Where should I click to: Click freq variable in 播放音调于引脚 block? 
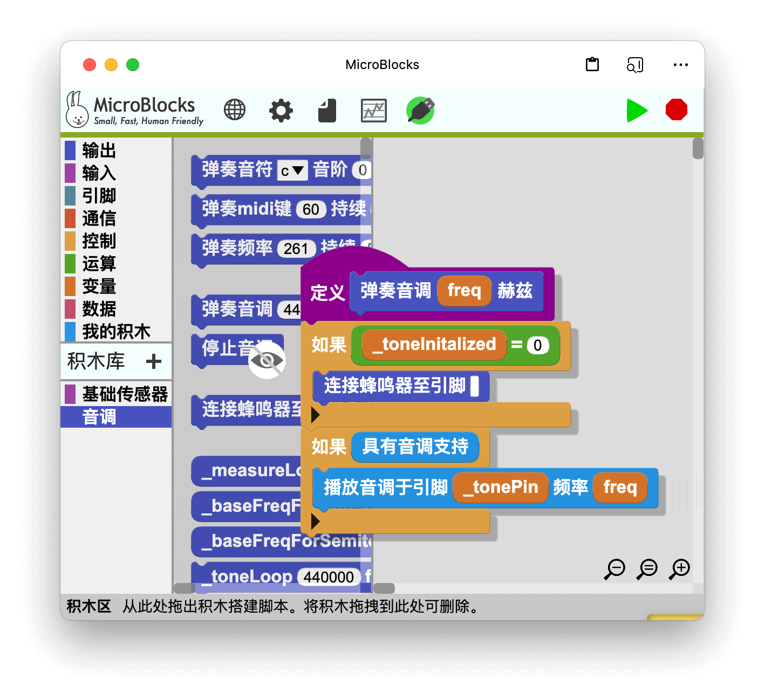620,488
